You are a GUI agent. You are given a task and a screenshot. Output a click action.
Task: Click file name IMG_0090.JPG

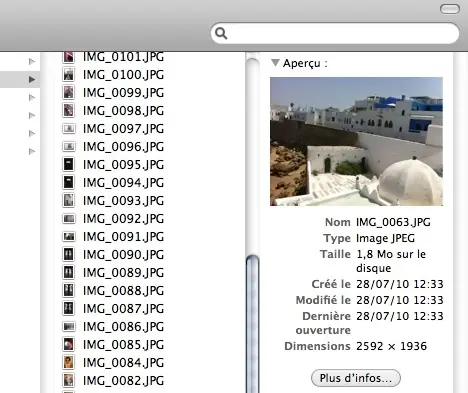pyautogui.click(x=123, y=255)
